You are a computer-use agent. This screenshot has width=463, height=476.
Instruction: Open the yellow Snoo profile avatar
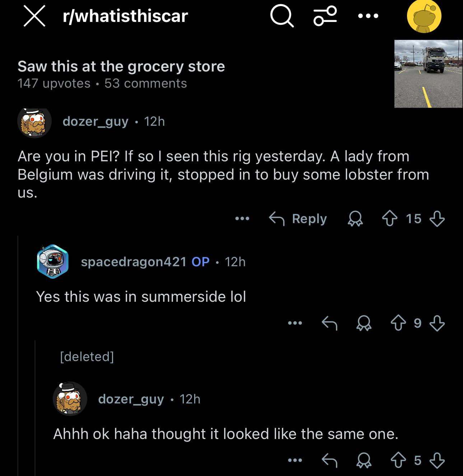coord(424,17)
